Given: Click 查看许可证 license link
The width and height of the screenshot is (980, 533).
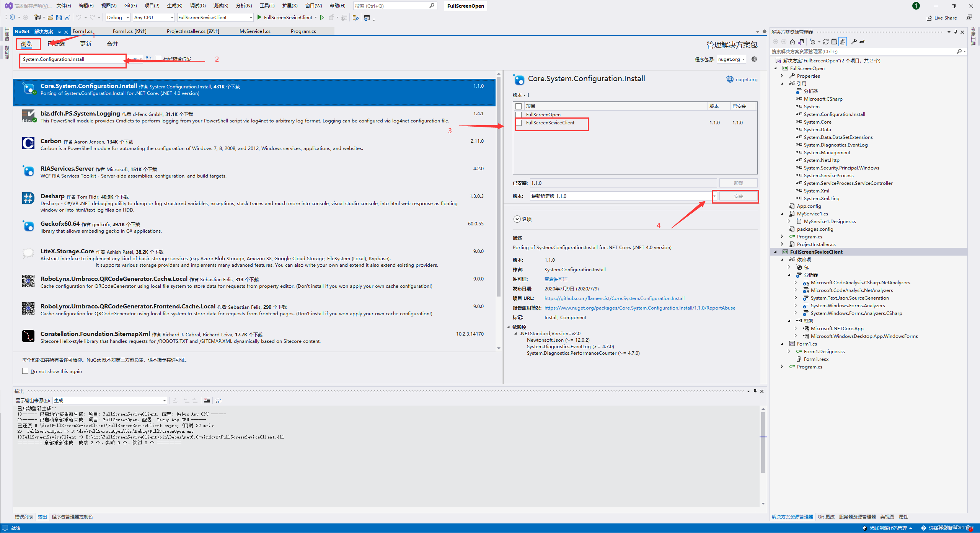Looking at the screenshot, I should tap(556, 279).
